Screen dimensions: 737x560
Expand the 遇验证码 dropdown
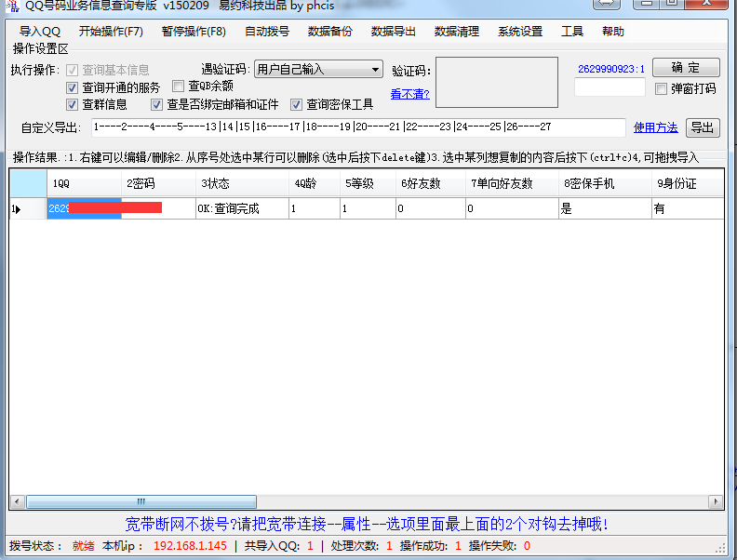318,69
